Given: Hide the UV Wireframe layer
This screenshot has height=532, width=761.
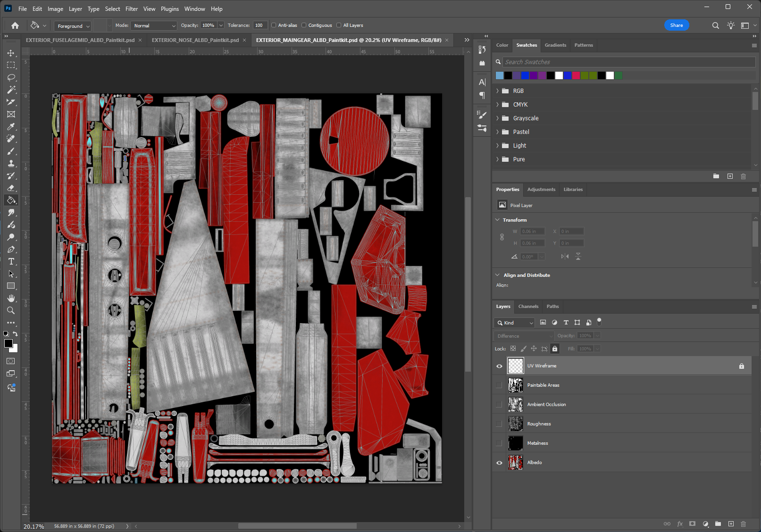Looking at the screenshot, I should click(499, 366).
